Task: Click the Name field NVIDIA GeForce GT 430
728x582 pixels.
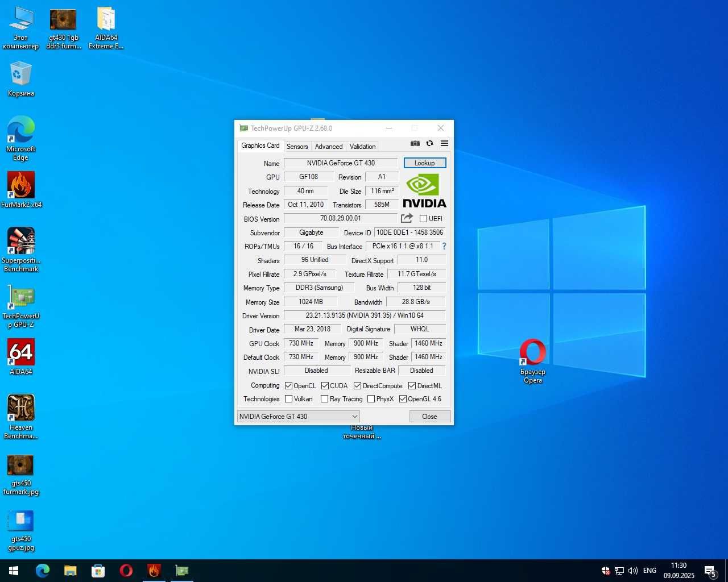Action: pyautogui.click(x=341, y=163)
